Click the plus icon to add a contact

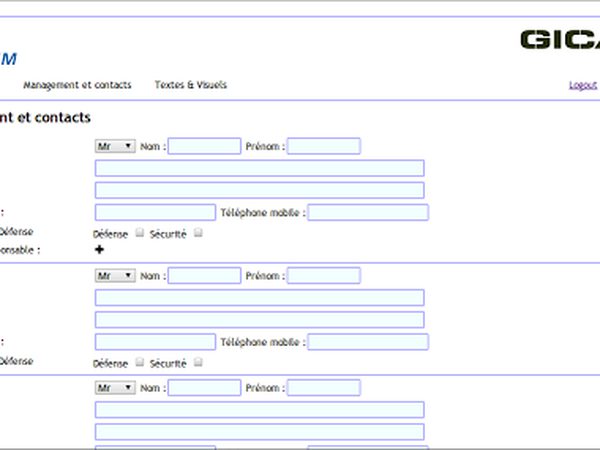pyautogui.click(x=99, y=249)
